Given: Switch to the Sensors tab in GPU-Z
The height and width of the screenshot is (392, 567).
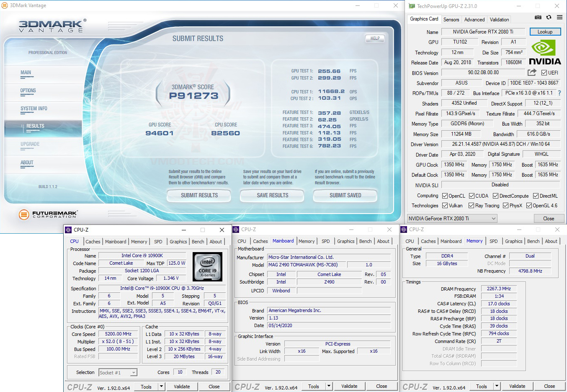Looking at the screenshot, I should click(x=451, y=19).
